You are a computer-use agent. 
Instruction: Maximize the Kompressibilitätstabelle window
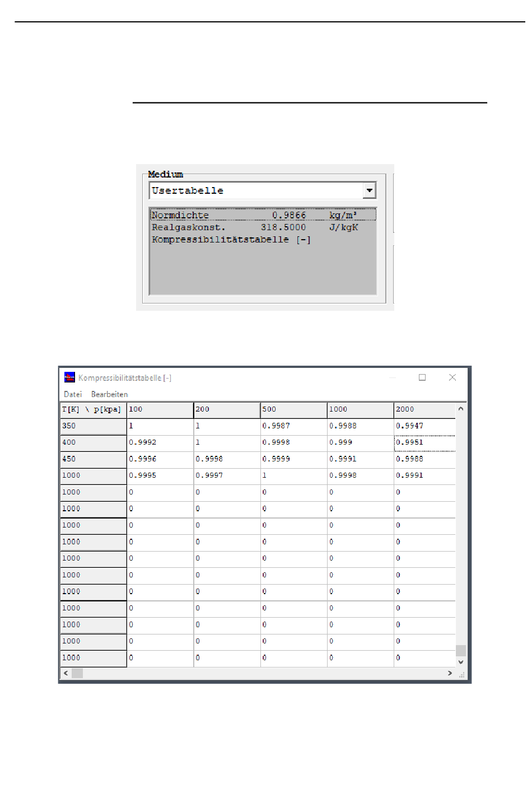tap(422, 377)
